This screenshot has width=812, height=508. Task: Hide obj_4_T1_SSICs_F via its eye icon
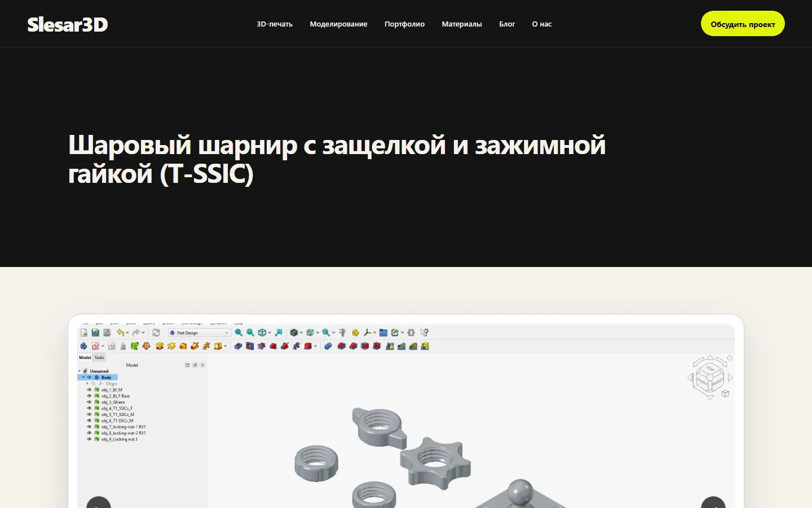[x=89, y=408]
